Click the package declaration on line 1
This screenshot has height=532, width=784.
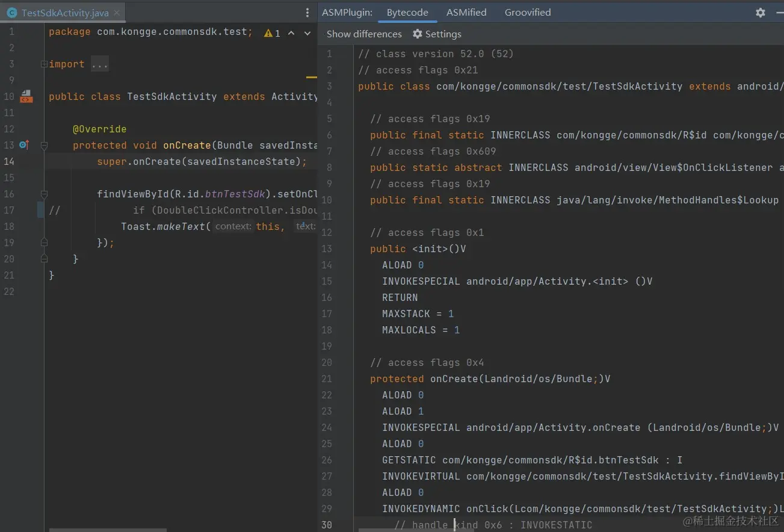151,31
